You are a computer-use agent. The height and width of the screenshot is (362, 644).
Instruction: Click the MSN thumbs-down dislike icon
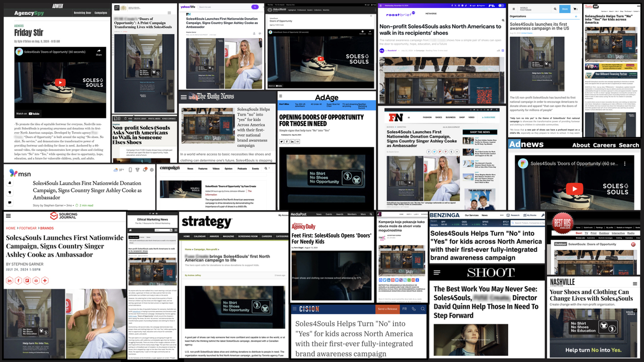pos(10,192)
